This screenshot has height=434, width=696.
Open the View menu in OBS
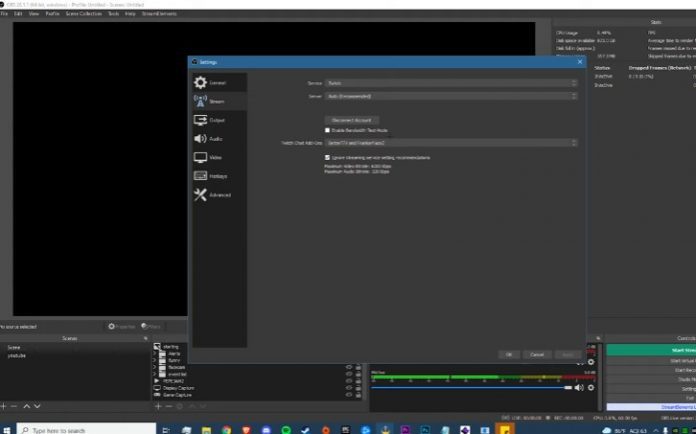[x=34, y=14]
